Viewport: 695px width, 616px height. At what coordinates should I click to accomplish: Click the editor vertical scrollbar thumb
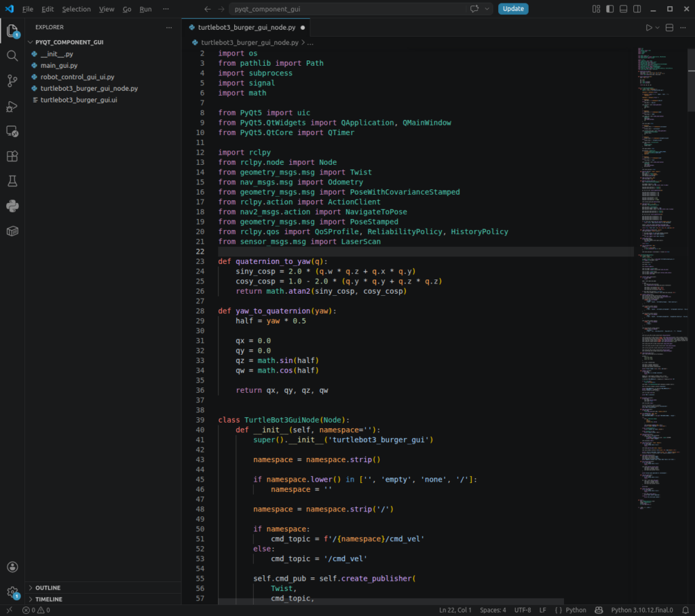pos(691,80)
